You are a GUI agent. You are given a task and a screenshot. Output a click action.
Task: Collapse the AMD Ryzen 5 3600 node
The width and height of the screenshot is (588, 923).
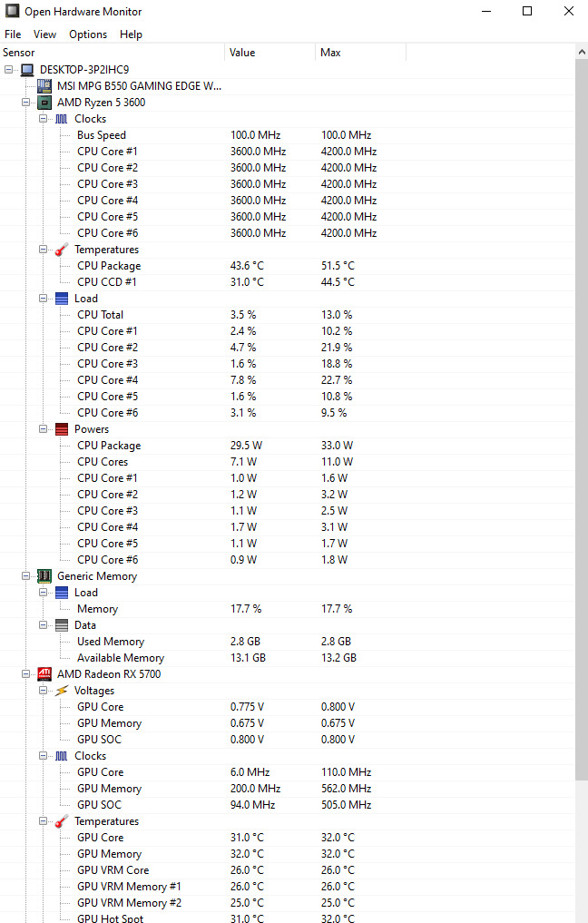[26, 102]
